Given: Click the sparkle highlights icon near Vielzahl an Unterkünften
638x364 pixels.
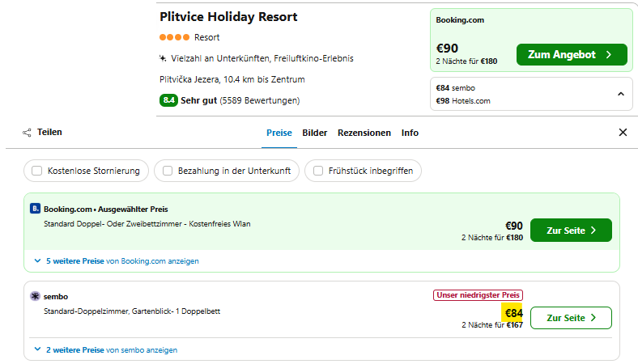Looking at the screenshot, I should [x=163, y=58].
